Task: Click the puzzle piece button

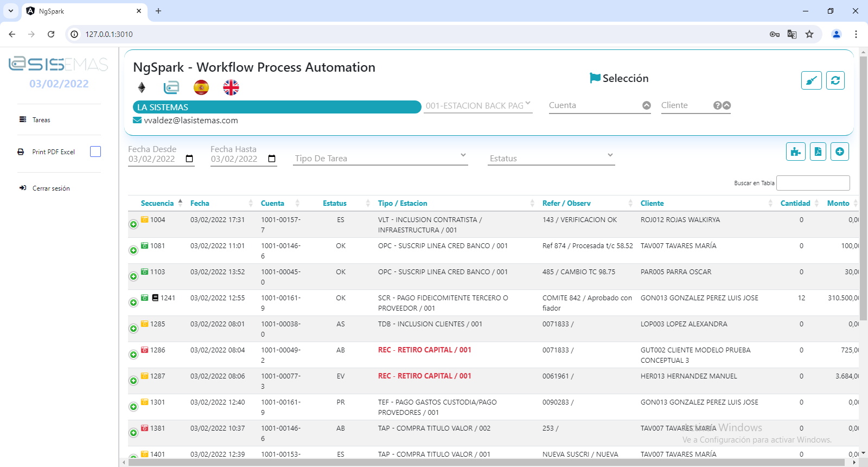Action: point(795,152)
